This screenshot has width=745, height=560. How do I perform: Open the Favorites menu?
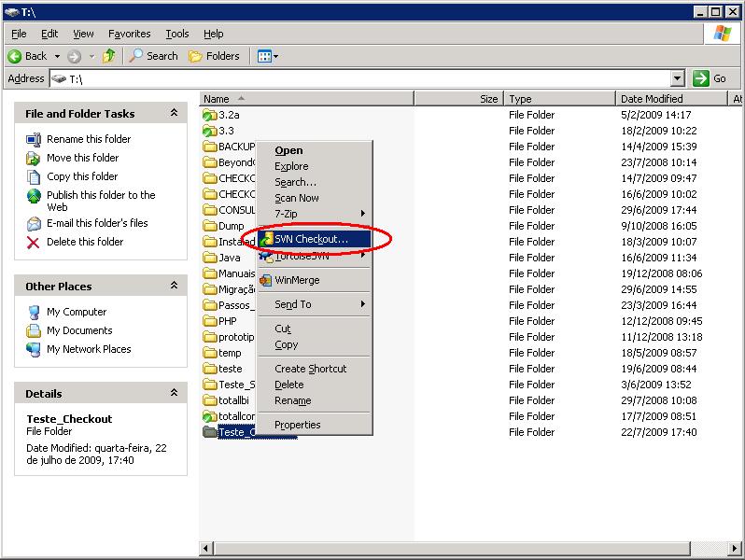pos(129,34)
